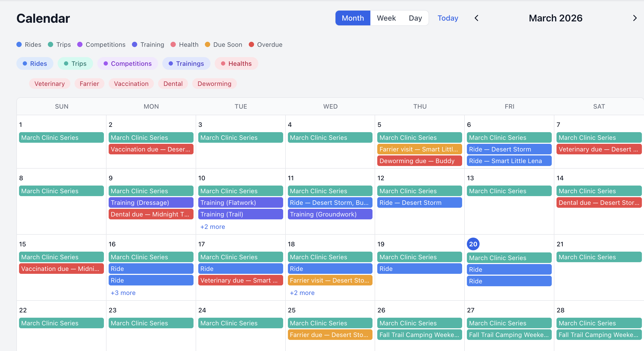This screenshot has width=644, height=351.
Task: Toggle the Rides filter pill
Action: tap(35, 63)
